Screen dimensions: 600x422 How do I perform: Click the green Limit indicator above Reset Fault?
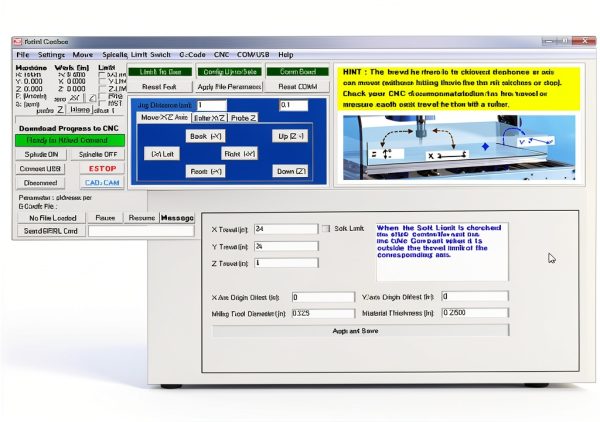coord(160,72)
